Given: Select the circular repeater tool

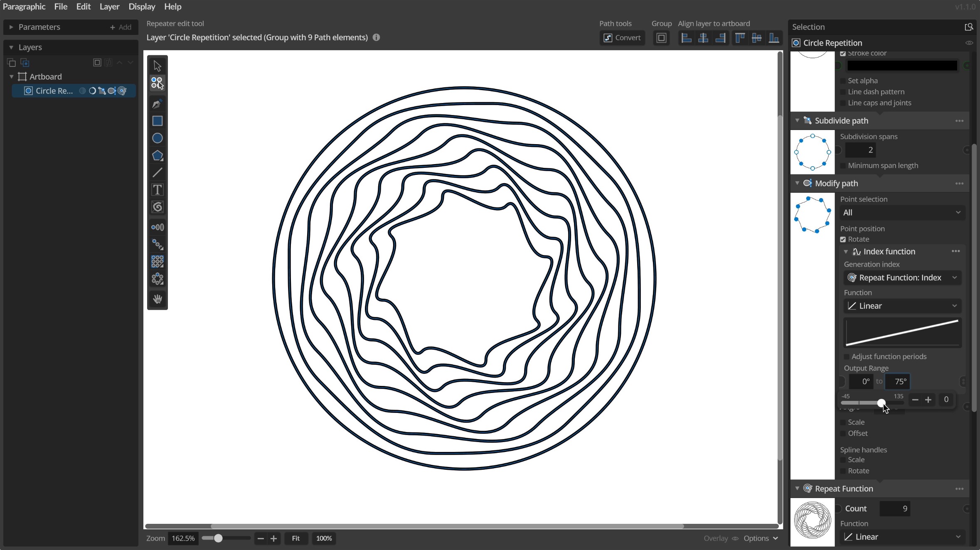Looking at the screenshot, I should click(157, 279).
